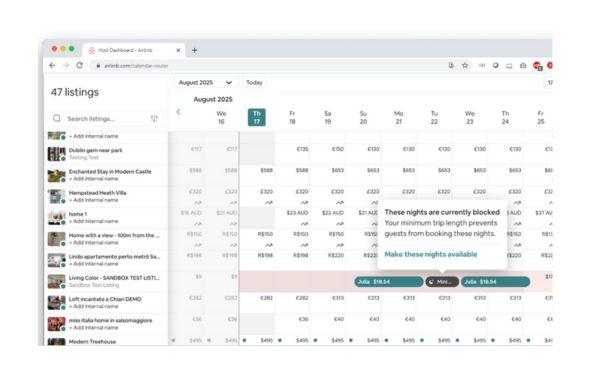This screenshot has width=590, height=377.
Task: Open Hampstead Heath Villa listing
Action: [97, 193]
